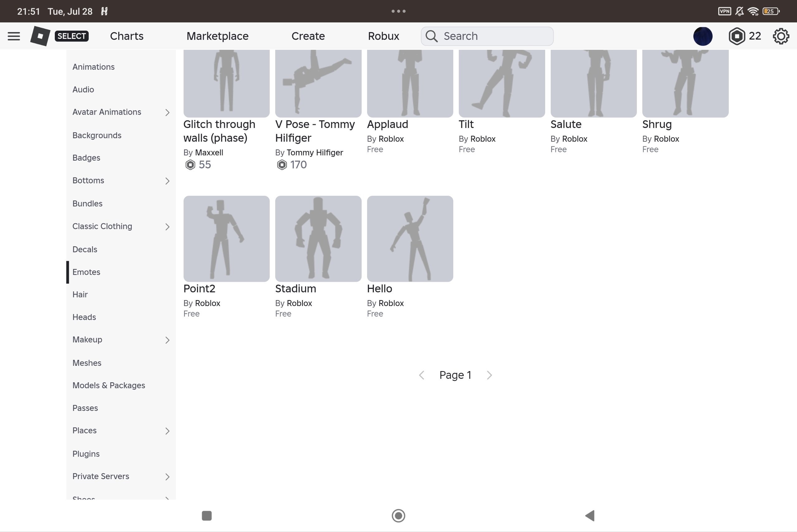
Task: Open Roblox creator link under Hello
Action: 391,303
